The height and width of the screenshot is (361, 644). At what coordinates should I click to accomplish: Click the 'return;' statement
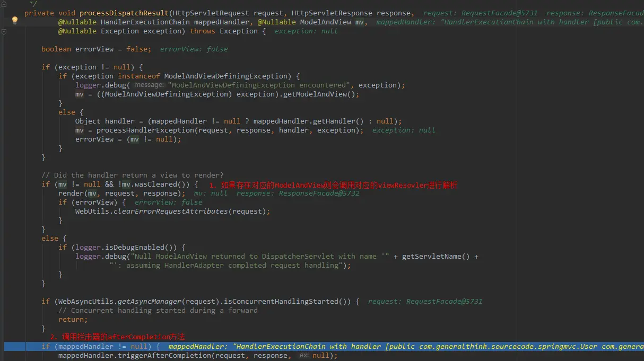pos(73,319)
